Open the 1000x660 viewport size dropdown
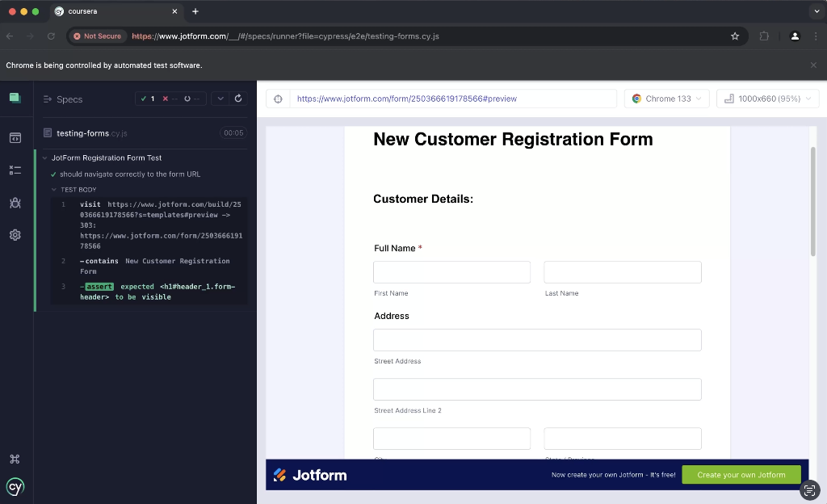The width and height of the screenshot is (827, 504). pos(767,99)
